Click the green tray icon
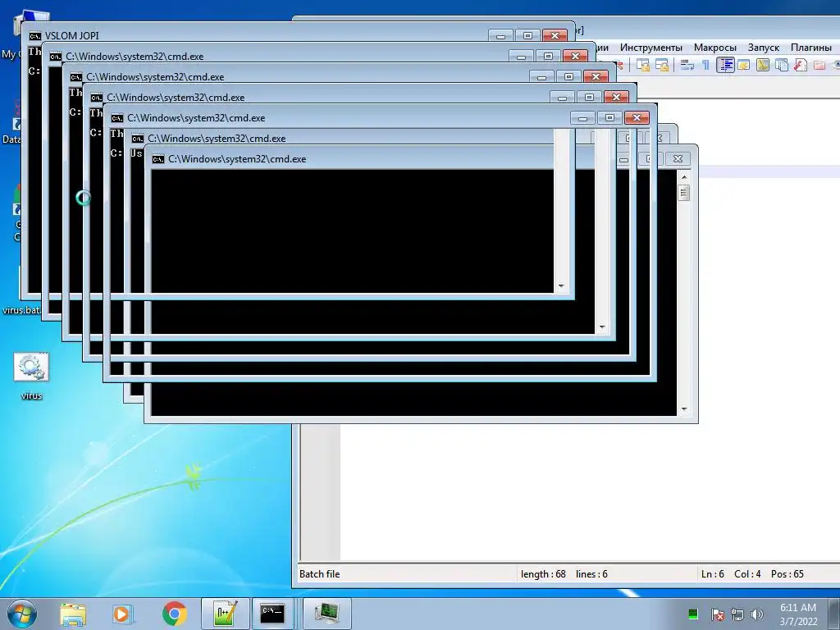Image resolution: width=840 pixels, height=630 pixels. (692, 614)
